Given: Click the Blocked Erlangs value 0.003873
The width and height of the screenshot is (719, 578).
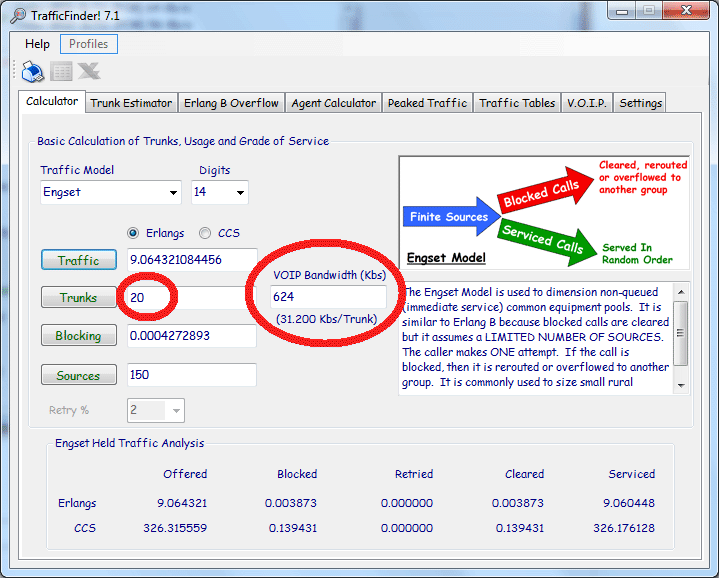Looking at the screenshot, I should point(291,503).
